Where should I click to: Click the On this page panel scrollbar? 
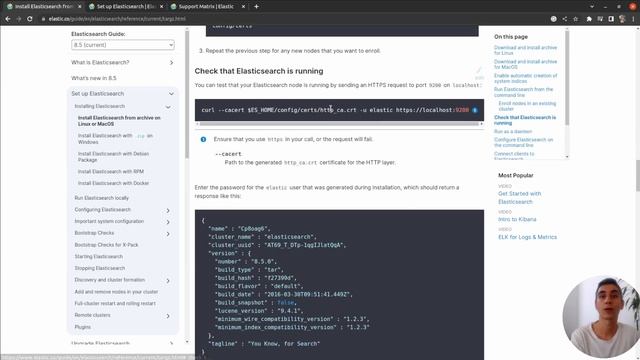click(x=567, y=78)
